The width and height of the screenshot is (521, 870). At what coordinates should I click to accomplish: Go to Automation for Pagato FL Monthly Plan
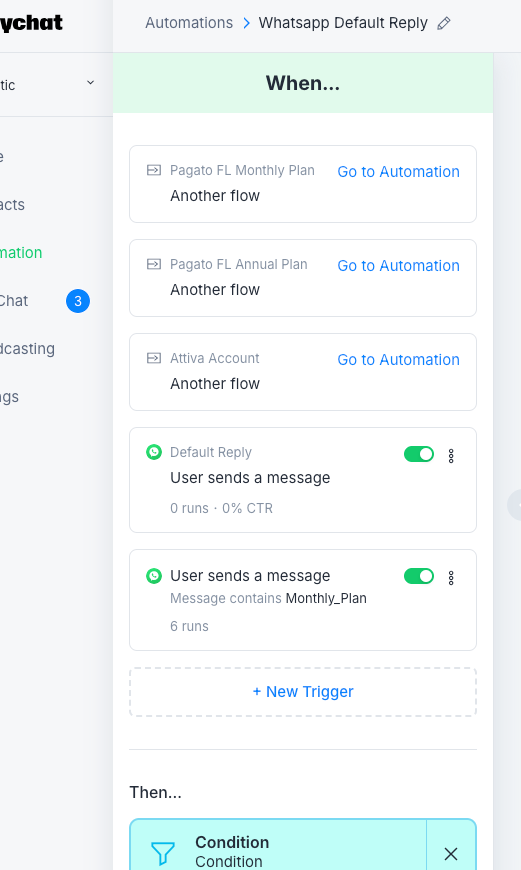pos(398,171)
